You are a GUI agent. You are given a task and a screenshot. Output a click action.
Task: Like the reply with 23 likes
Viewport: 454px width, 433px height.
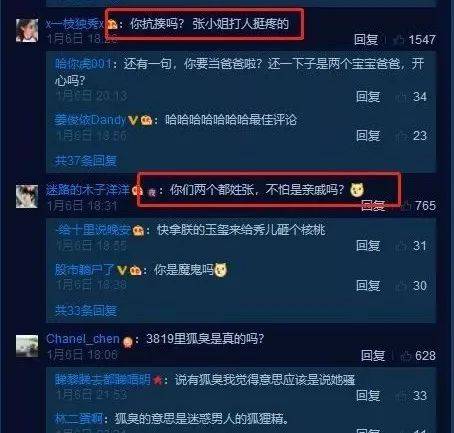401,136
